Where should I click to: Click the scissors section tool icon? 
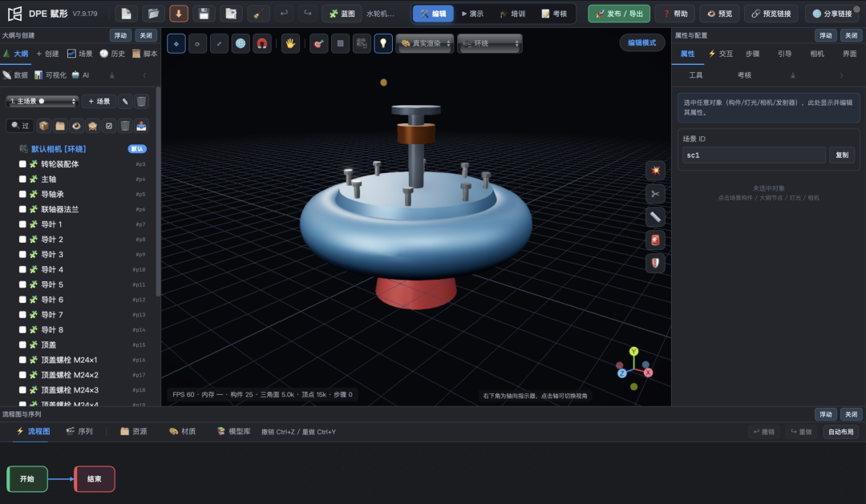tap(655, 194)
